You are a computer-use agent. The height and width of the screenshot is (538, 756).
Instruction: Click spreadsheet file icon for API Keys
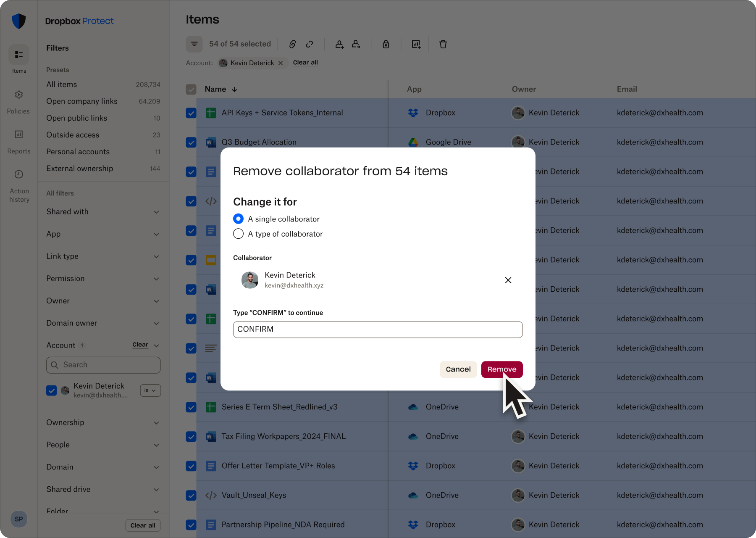point(211,113)
